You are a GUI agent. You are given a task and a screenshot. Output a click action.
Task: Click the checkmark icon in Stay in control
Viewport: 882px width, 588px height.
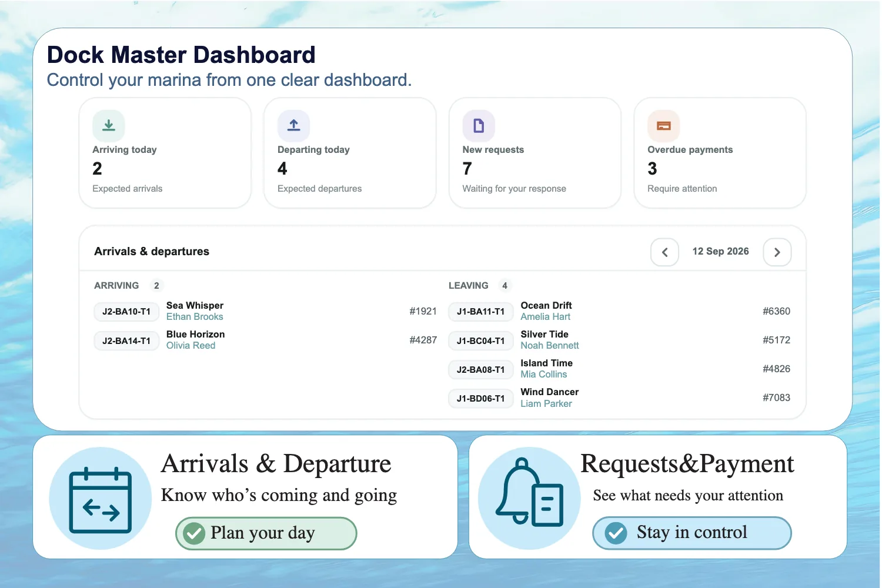[616, 533]
